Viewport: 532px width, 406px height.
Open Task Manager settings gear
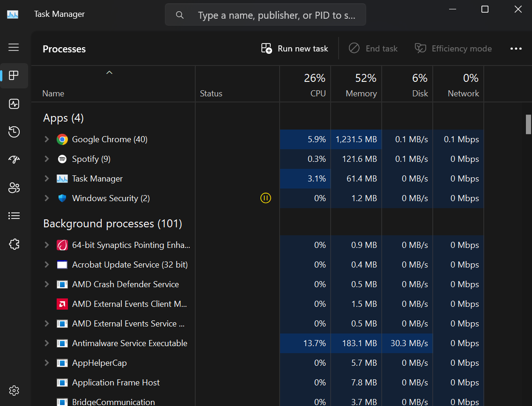pyautogui.click(x=14, y=391)
